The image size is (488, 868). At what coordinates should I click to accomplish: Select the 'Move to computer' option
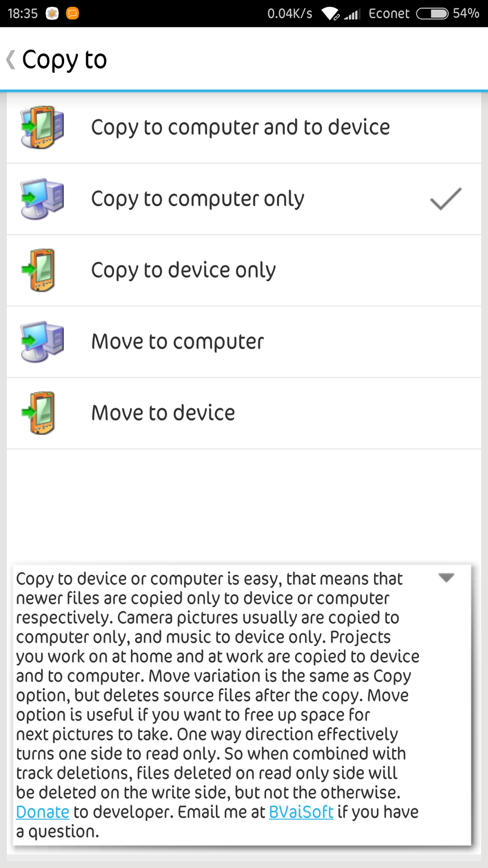click(178, 342)
